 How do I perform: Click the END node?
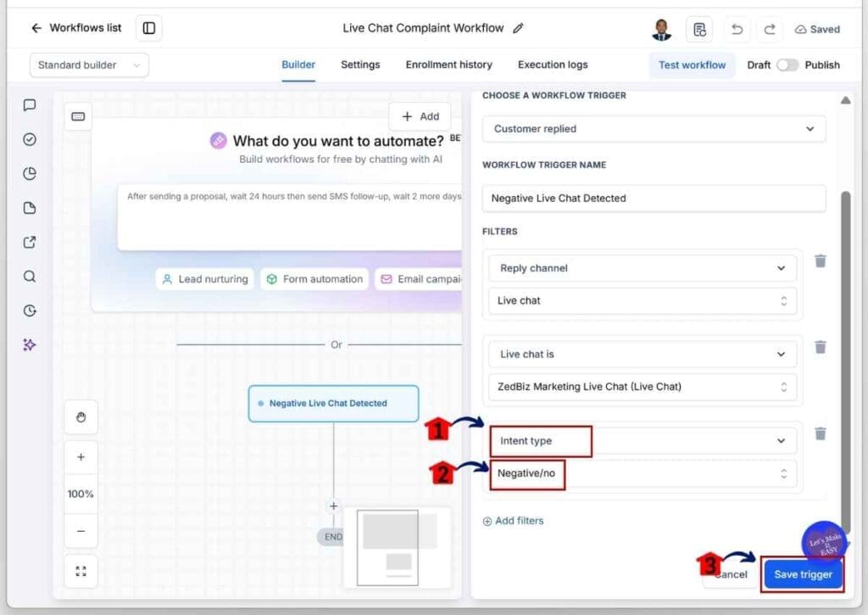pos(331,537)
